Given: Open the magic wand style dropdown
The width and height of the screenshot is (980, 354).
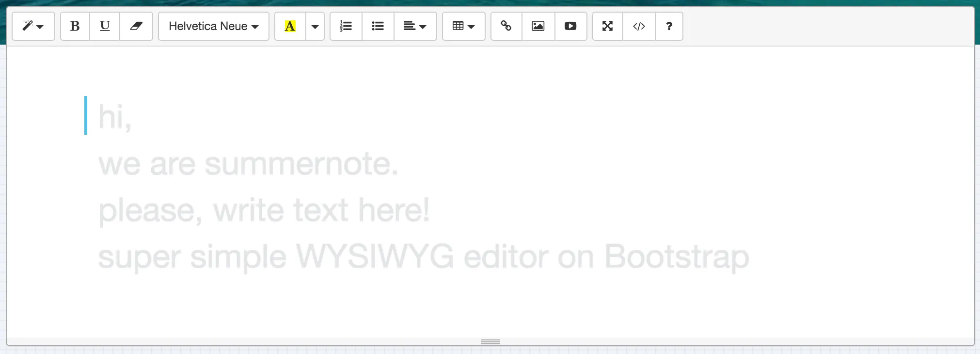Looking at the screenshot, I should (x=33, y=26).
